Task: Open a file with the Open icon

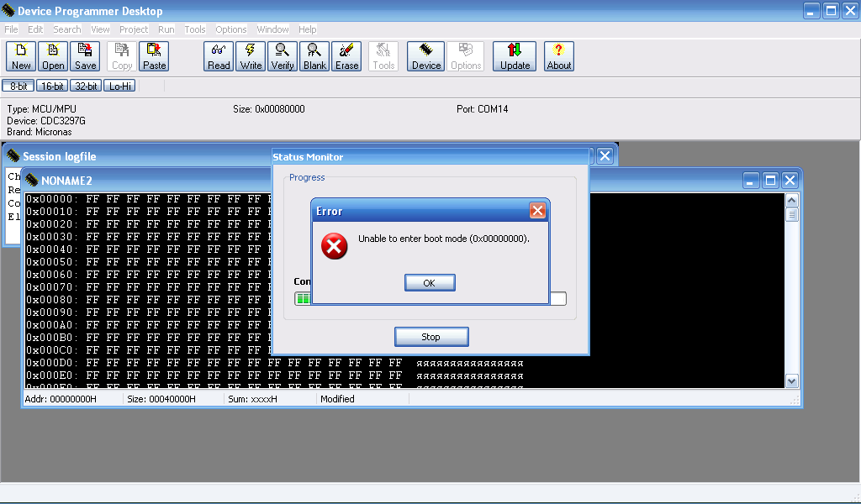Action: coord(53,56)
